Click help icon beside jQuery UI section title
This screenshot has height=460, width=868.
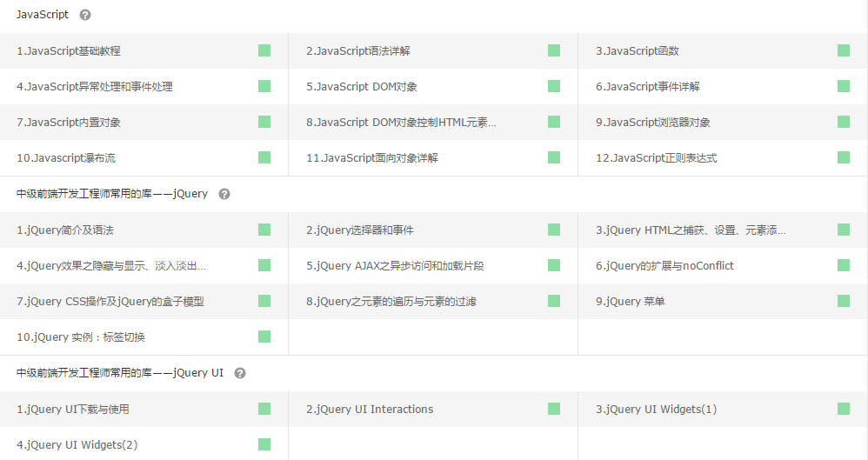240,373
